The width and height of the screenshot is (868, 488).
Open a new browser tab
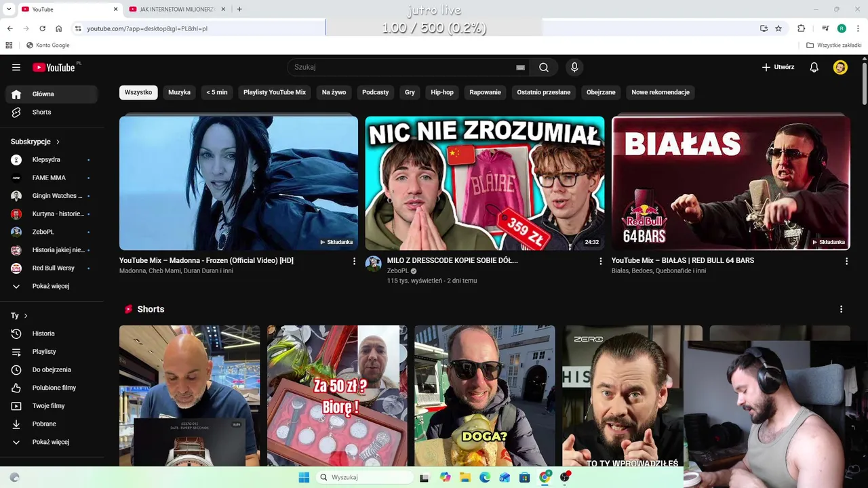pyautogui.click(x=239, y=9)
